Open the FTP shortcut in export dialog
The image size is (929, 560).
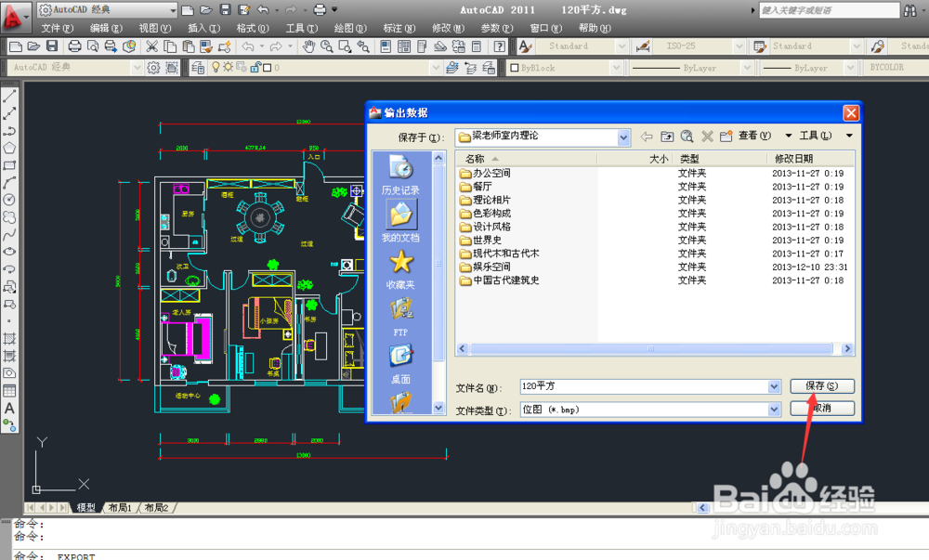(400, 318)
